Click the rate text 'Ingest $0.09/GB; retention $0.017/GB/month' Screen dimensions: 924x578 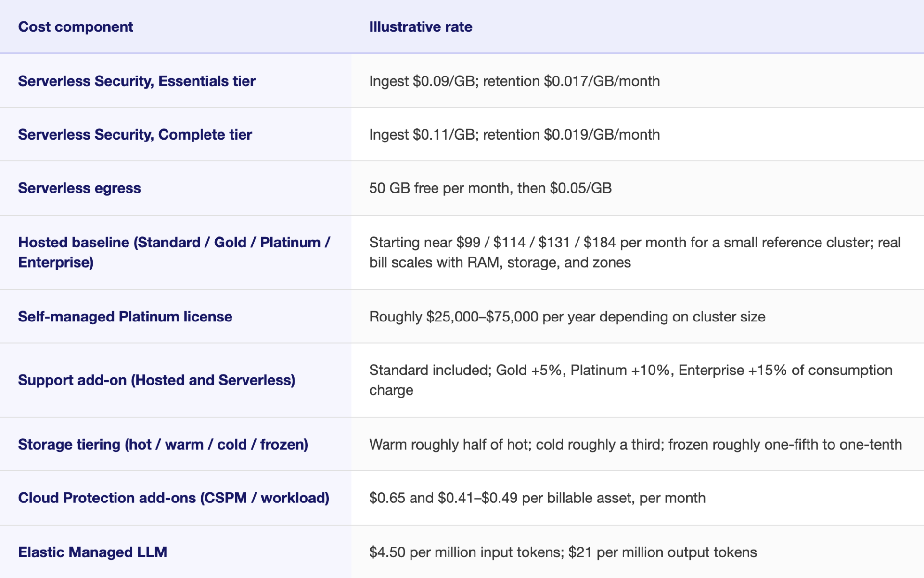(x=514, y=81)
